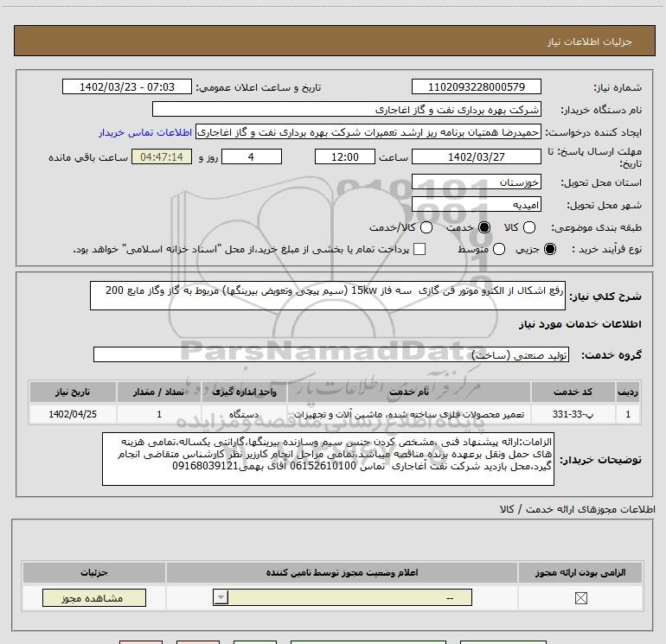This screenshot has width=666, height=644.
Task: Click the unit cell دستگاه
Action: (x=244, y=414)
